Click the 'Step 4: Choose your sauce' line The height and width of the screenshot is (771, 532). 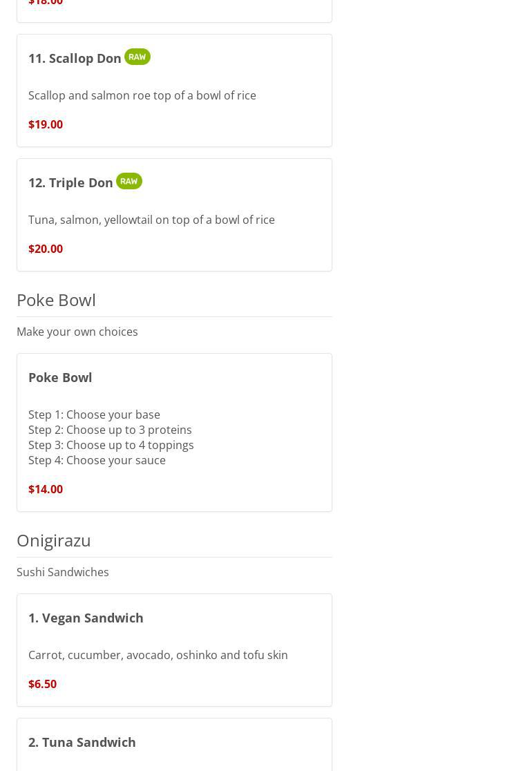click(97, 460)
